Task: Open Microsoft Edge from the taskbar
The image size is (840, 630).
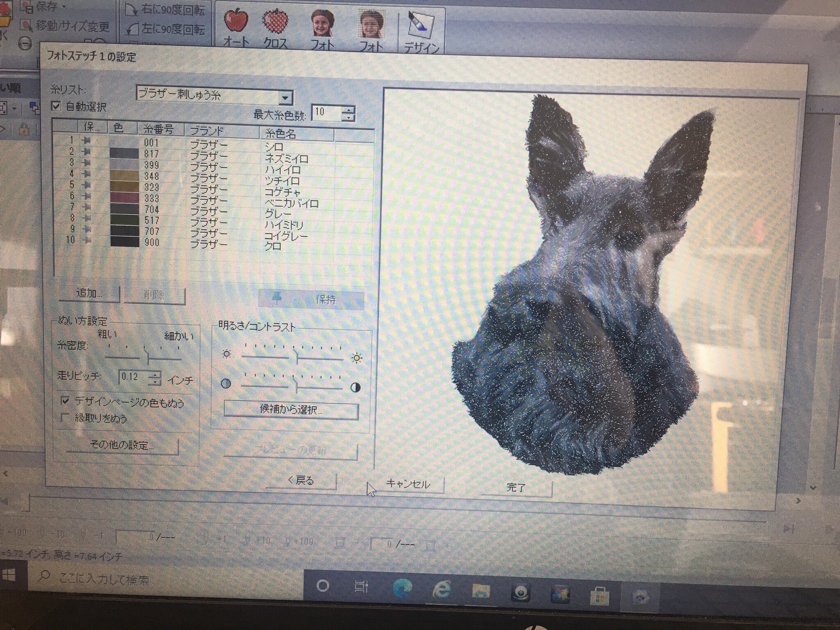Action: point(402,588)
